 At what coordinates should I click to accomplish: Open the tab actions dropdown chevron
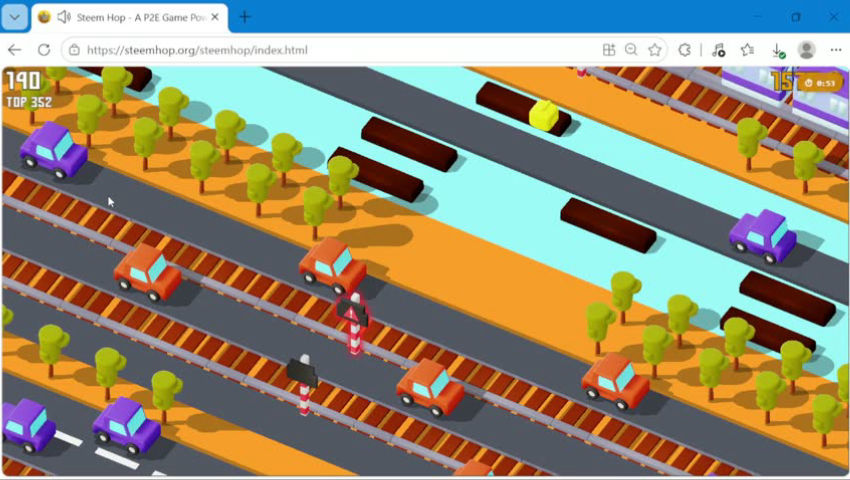(x=15, y=17)
